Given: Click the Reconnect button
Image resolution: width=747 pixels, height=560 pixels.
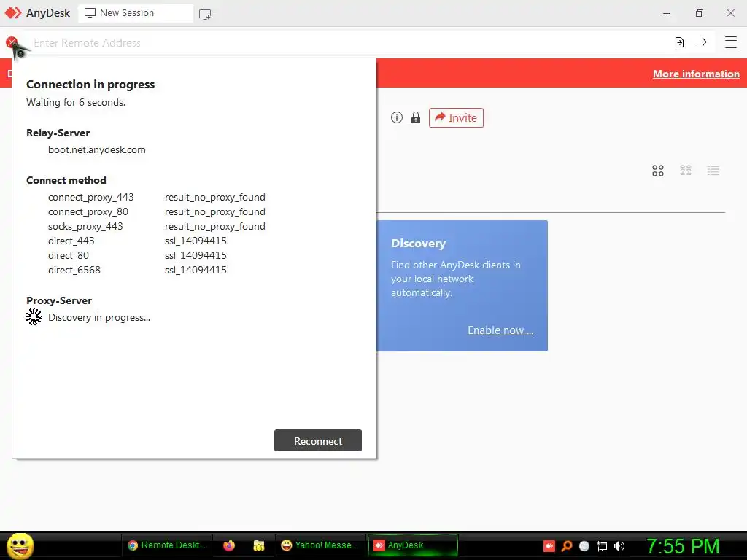Looking at the screenshot, I should pyautogui.click(x=318, y=441).
